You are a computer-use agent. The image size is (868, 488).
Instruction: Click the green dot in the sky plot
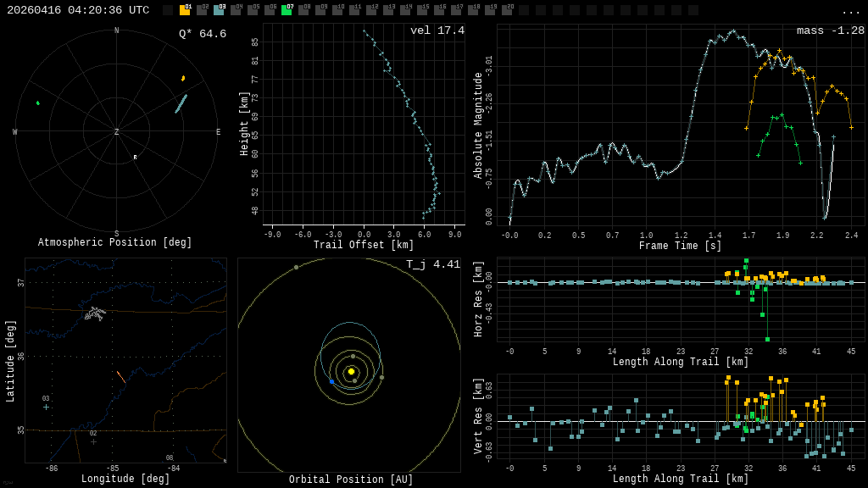[x=37, y=103]
